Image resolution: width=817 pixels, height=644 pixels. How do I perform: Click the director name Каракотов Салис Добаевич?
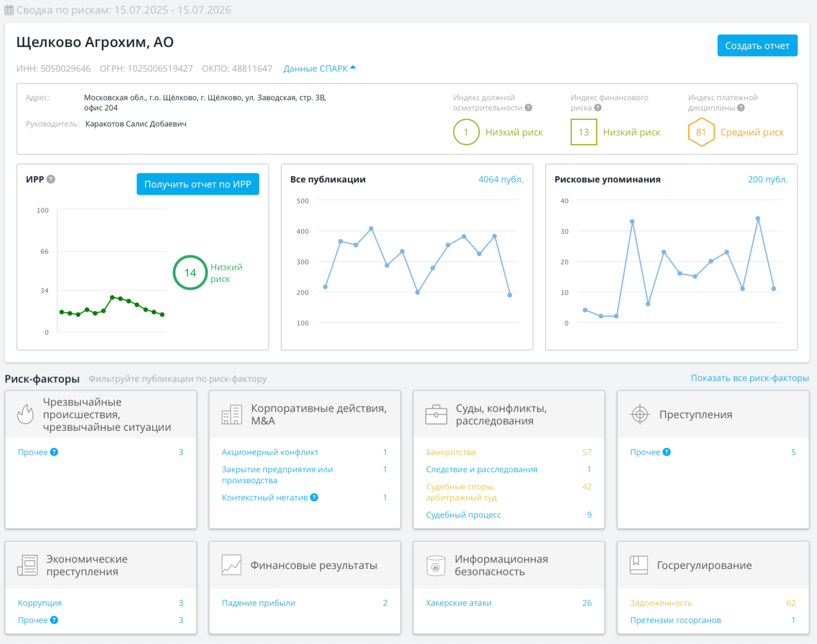pos(136,124)
